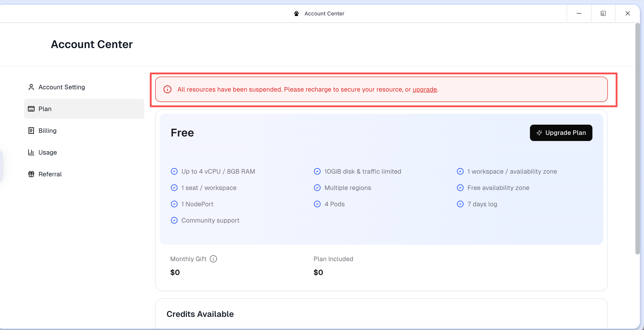Open the Usage section
This screenshot has width=644, height=330.
pos(48,152)
